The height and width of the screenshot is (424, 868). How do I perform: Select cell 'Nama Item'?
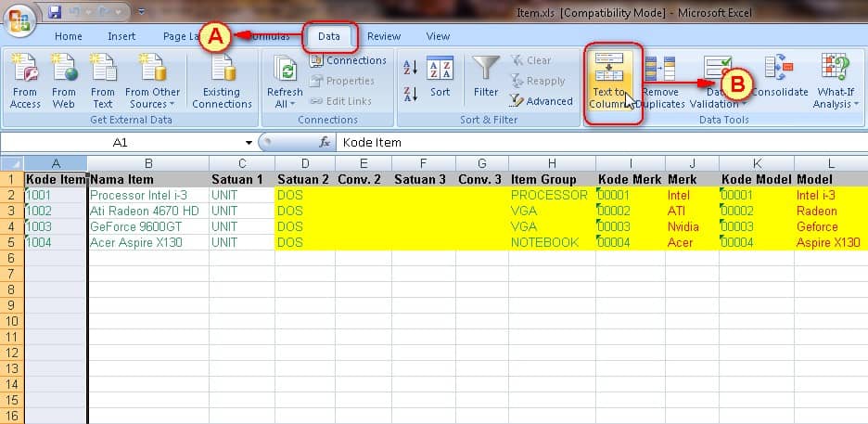click(148, 179)
